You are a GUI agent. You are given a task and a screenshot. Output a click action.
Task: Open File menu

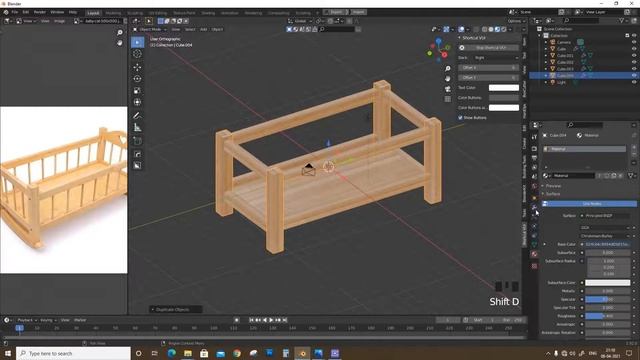tap(15, 12)
